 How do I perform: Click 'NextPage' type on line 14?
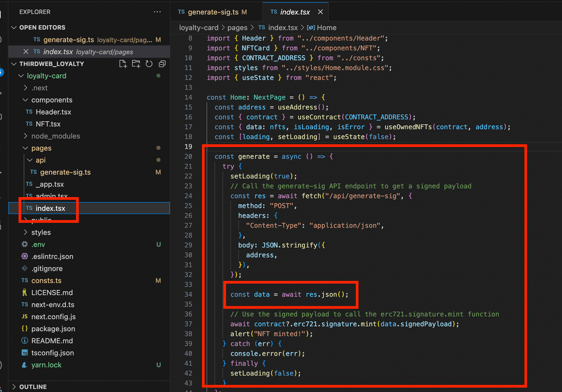269,97
